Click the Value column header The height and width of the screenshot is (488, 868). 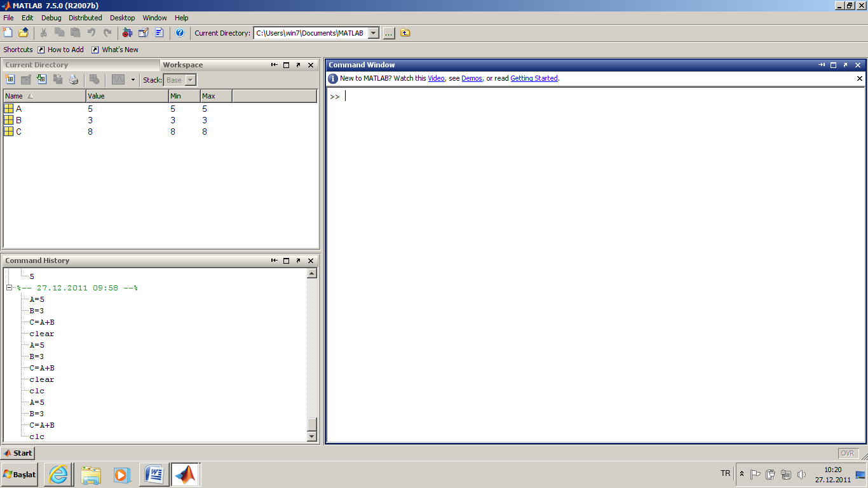tap(127, 96)
